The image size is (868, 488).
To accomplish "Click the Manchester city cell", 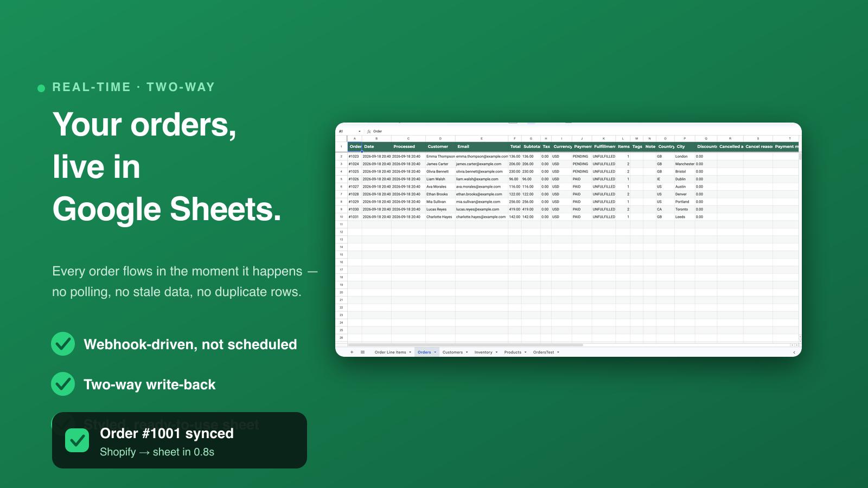I will tap(685, 164).
